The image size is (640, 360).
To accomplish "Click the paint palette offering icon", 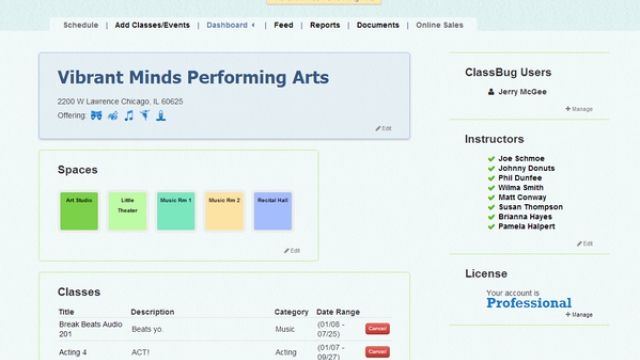I will click(x=113, y=116).
